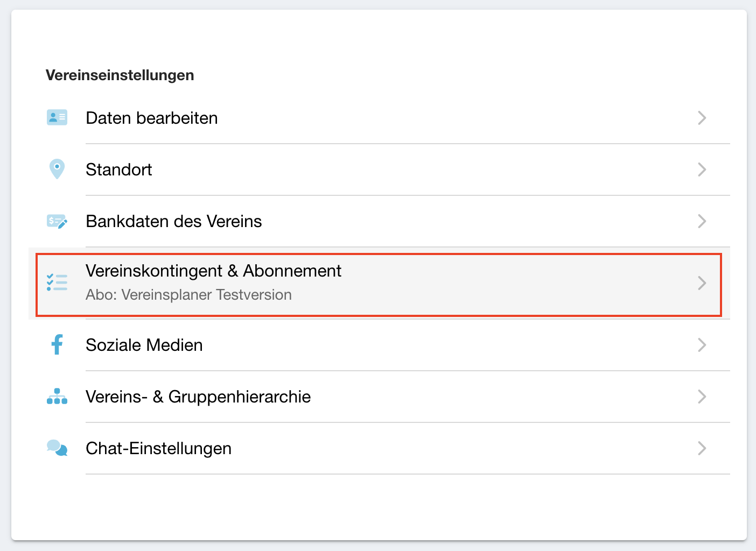
Task: Open Standort using the right chevron
Action: point(702,169)
